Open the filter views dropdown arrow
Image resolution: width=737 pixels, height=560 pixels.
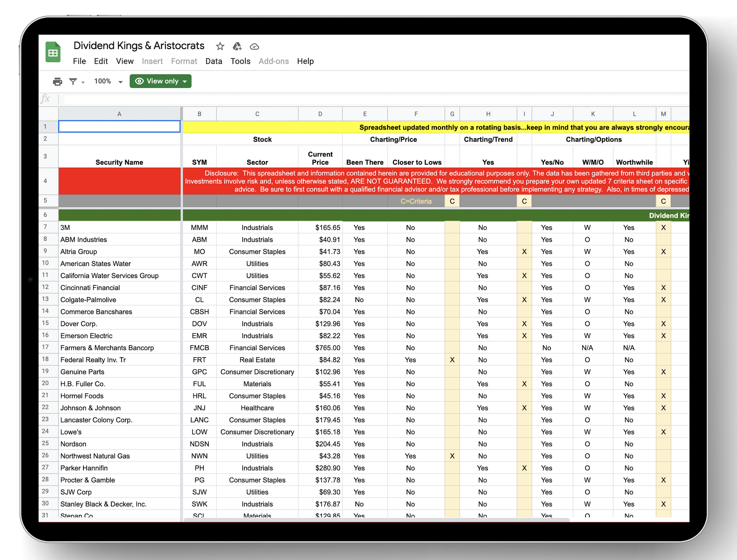(x=83, y=82)
